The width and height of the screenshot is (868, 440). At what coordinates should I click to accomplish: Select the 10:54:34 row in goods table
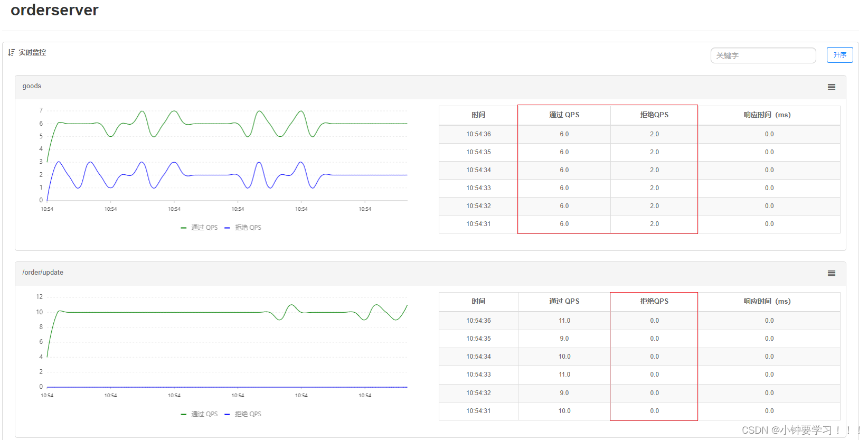[x=639, y=170]
